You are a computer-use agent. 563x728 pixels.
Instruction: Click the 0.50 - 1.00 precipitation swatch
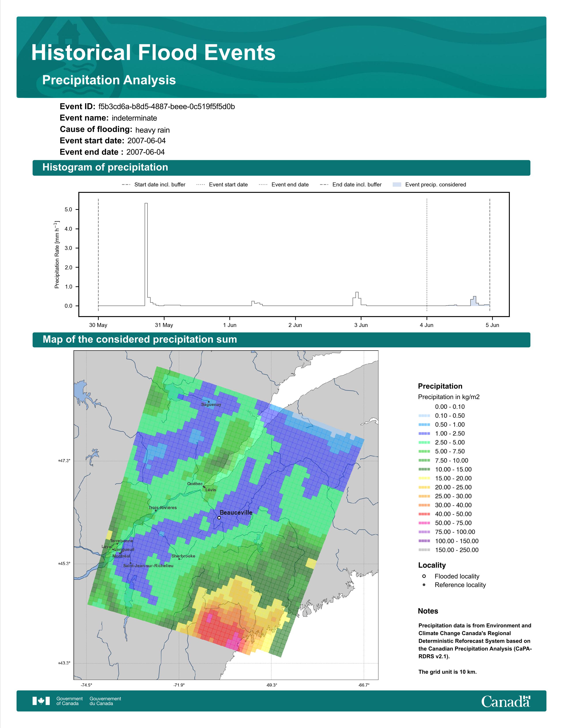pyautogui.click(x=424, y=425)
